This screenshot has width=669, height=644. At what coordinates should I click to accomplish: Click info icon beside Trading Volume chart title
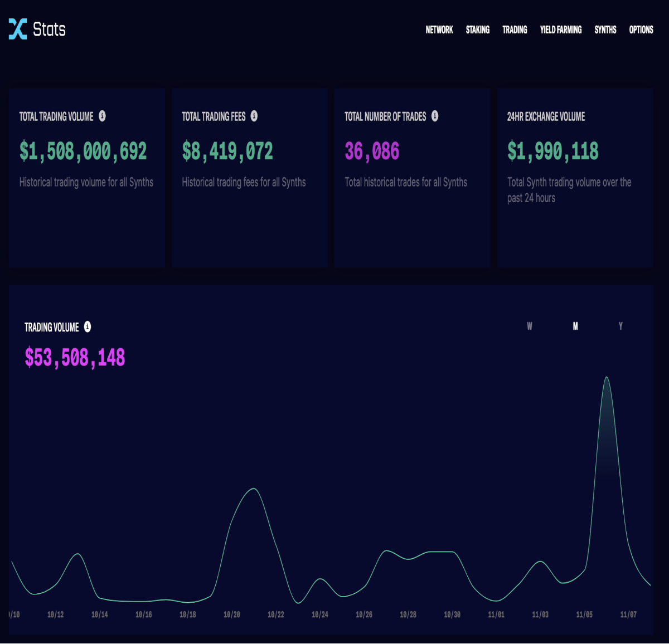(x=88, y=327)
